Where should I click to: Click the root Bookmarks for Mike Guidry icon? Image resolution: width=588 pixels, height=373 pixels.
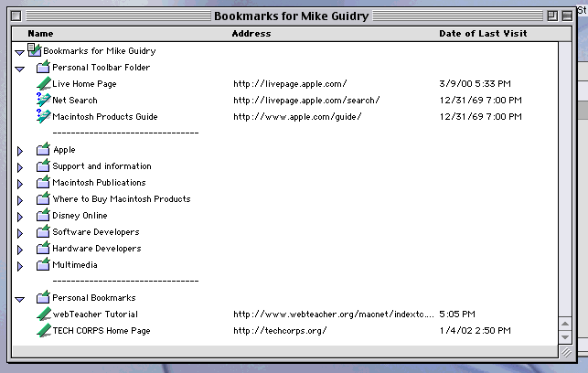[35, 50]
